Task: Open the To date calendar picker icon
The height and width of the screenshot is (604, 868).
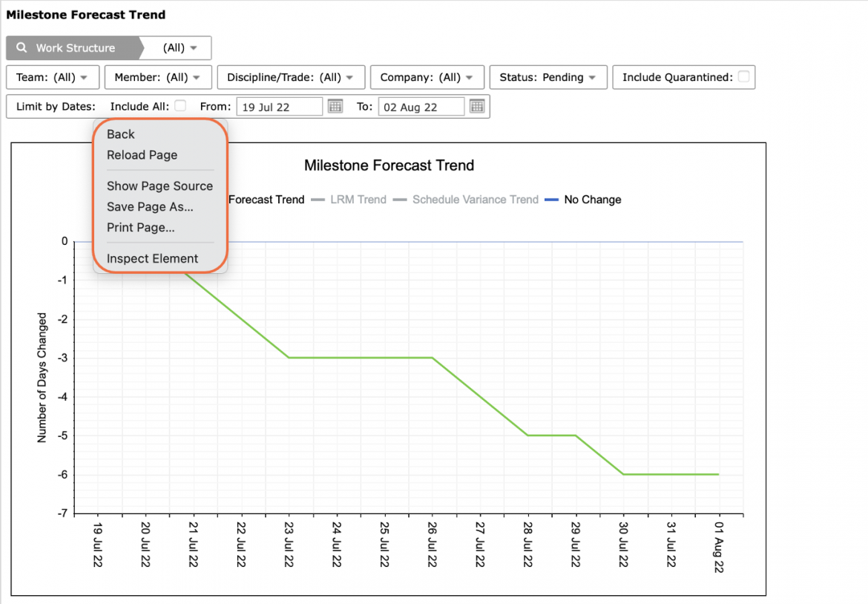Action: pyautogui.click(x=476, y=106)
